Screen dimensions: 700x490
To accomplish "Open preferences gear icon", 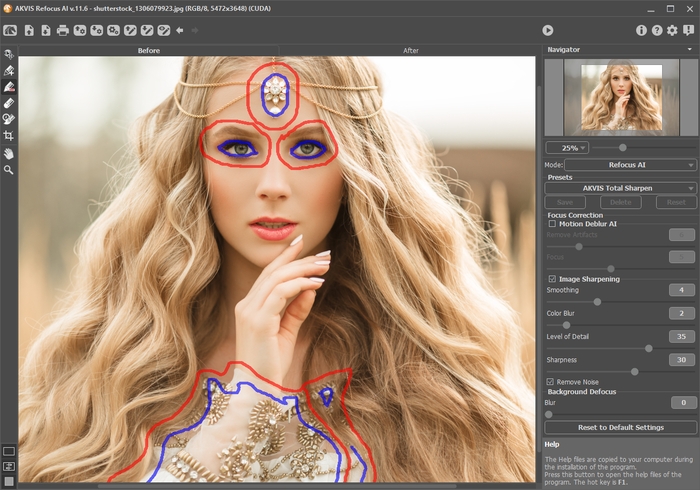I will (x=672, y=30).
